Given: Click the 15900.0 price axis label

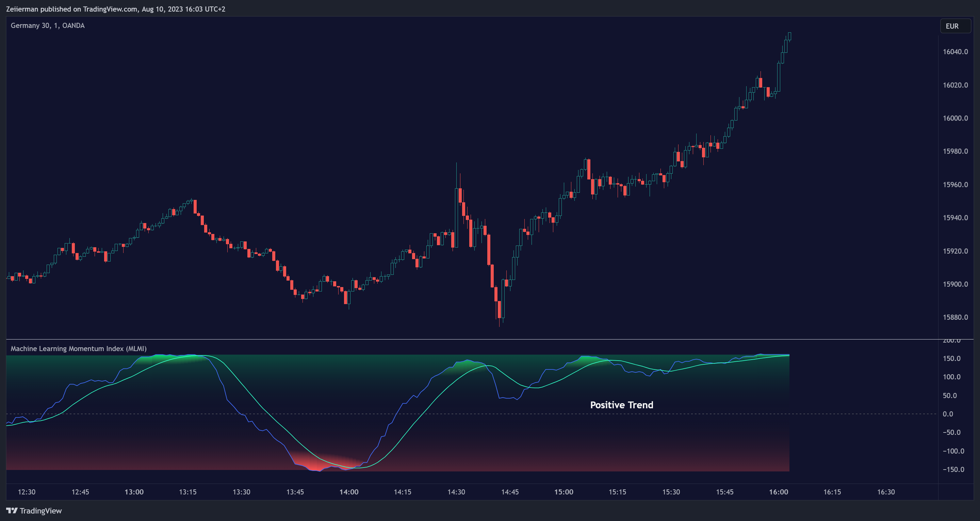Looking at the screenshot, I should pyautogui.click(x=955, y=284).
